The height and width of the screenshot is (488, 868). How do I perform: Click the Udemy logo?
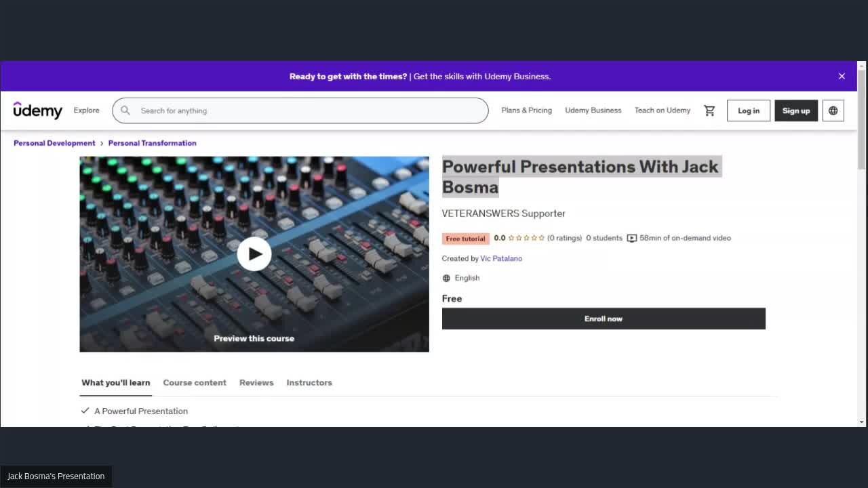pyautogui.click(x=38, y=110)
